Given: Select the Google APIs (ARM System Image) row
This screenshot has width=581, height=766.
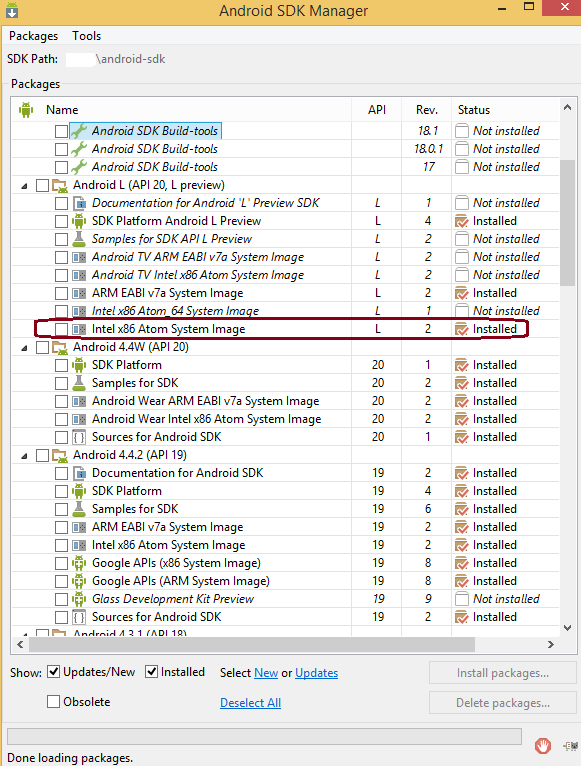Looking at the screenshot, I should (x=285, y=581).
